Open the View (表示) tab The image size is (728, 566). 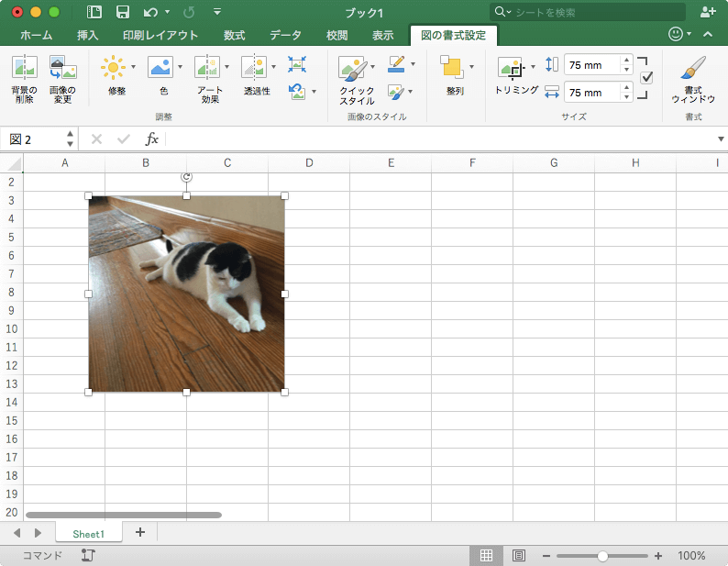pos(383,35)
